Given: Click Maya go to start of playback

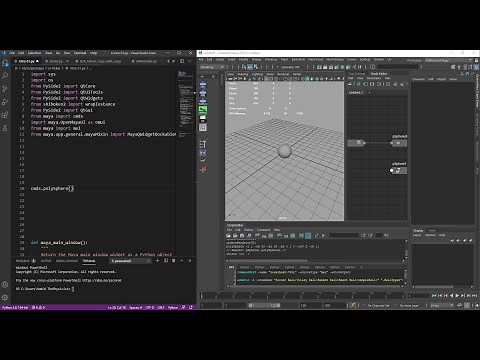Looking at the screenshot, I should [x=434, y=296].
